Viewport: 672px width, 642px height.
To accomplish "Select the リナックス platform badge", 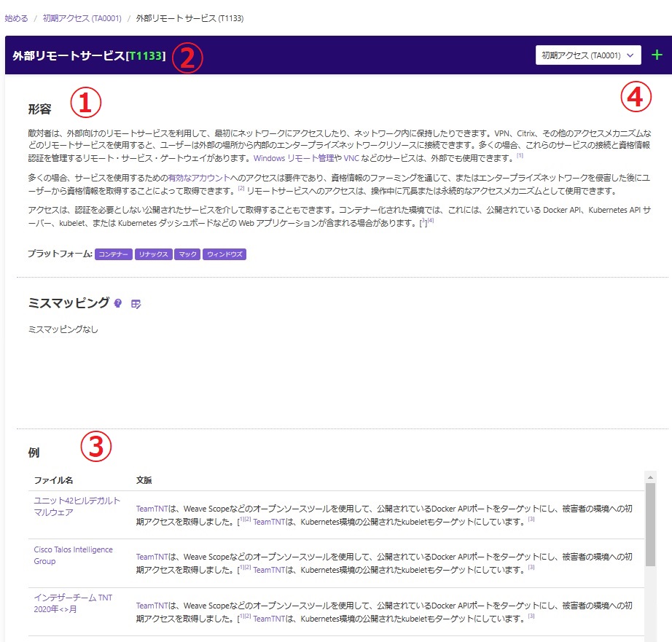I will 154,253.
